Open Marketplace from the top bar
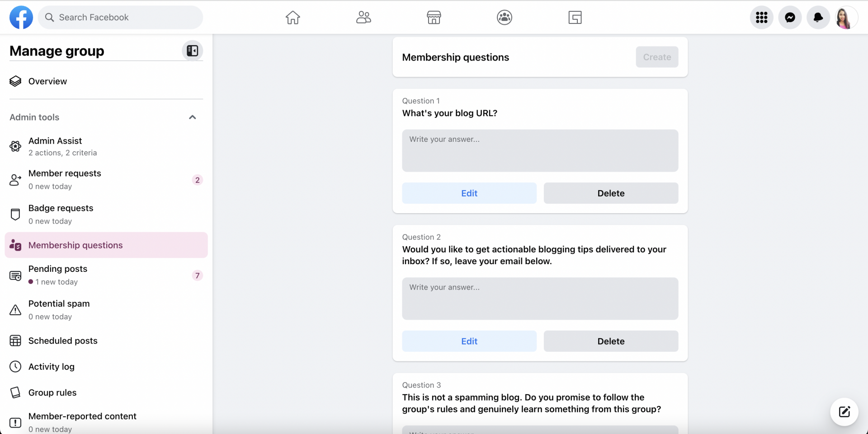The height and width of the screenshot is (434, 868). coord(434,17)
